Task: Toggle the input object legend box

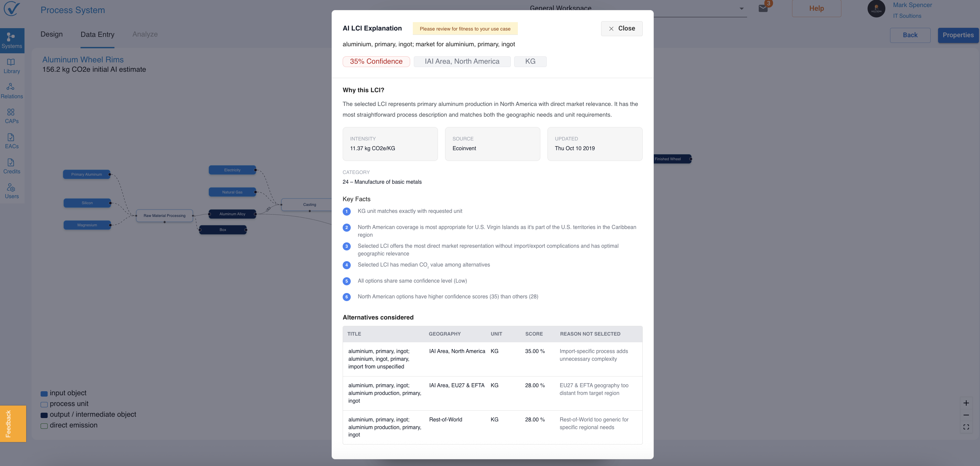Action: [44, 394]
